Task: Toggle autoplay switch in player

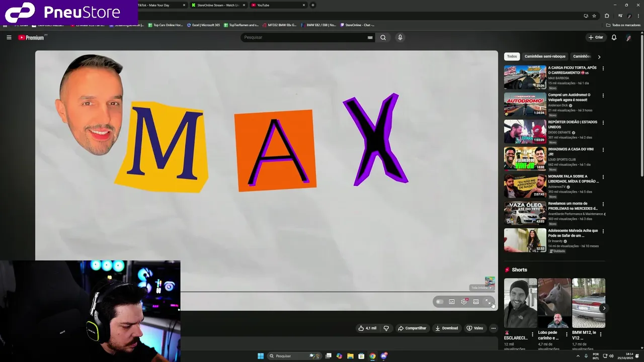Action: tap(440, 302)
